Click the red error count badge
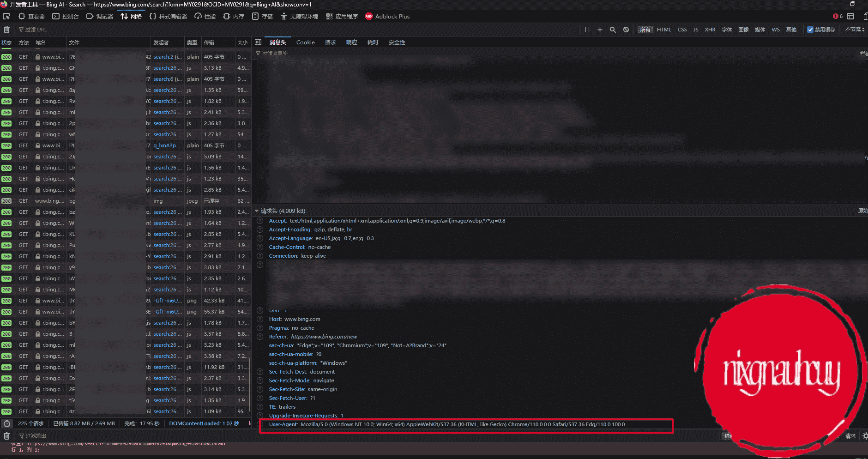868x459 pixels. point(838,16)
